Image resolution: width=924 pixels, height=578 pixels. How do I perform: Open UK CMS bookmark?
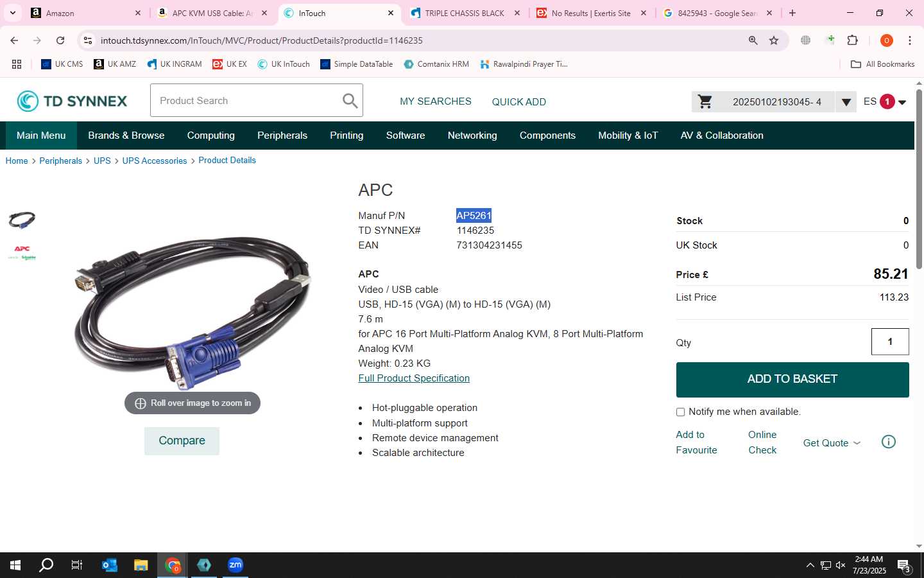62,64
